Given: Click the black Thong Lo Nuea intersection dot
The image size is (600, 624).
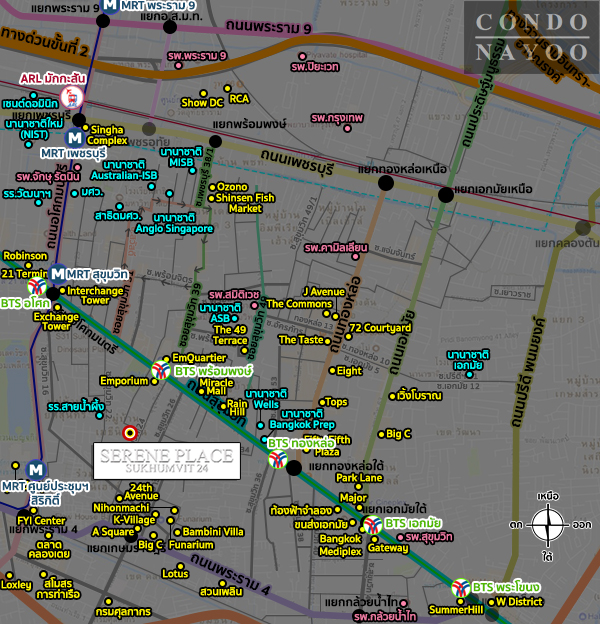Looking at the screenshot, I should [386, 183].
